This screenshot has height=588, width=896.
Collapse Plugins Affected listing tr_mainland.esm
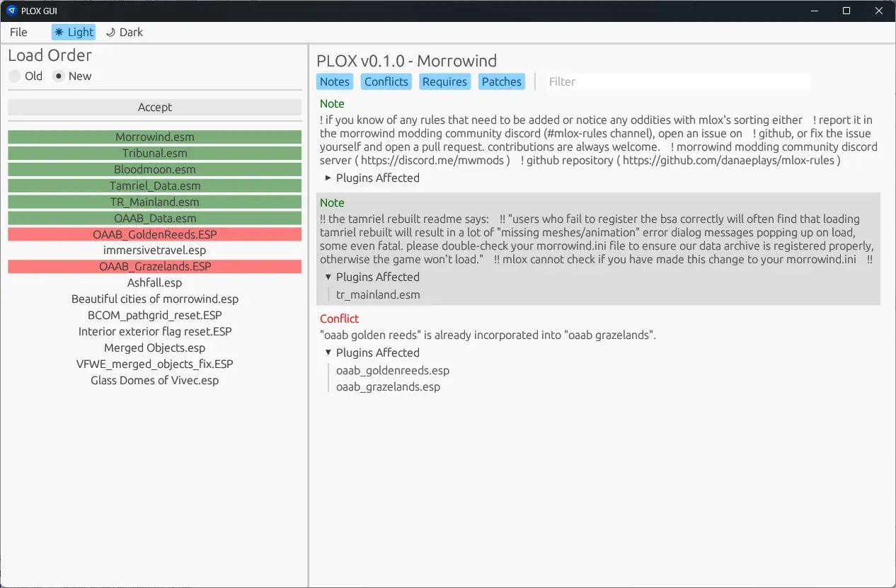(372, 277)
